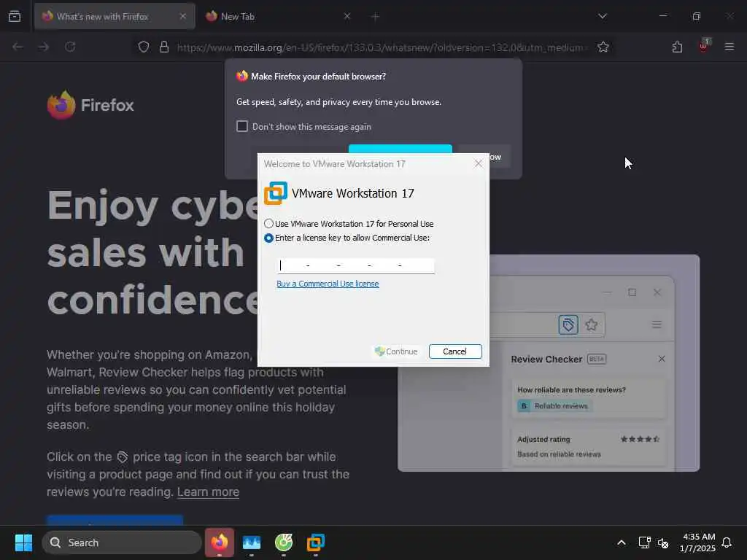Open the notifications bell icon
This screenshot has width=747, height=560.
click(x=727, y=542)
